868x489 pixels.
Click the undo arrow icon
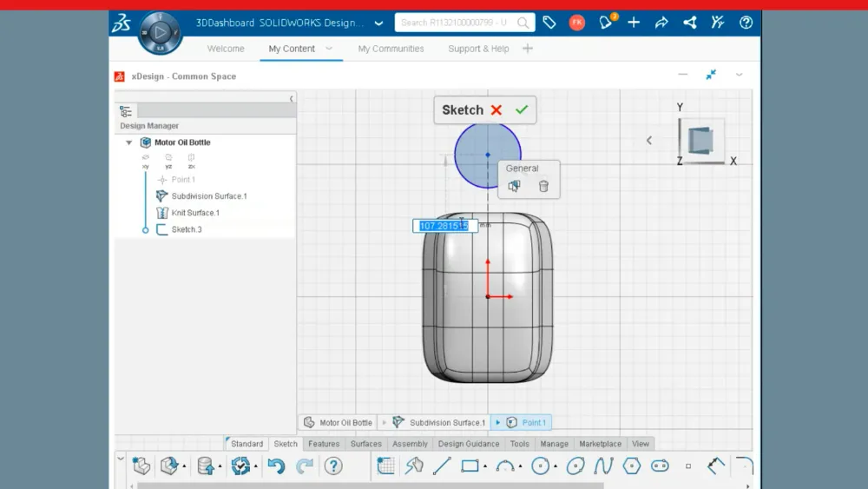point(276,466)
